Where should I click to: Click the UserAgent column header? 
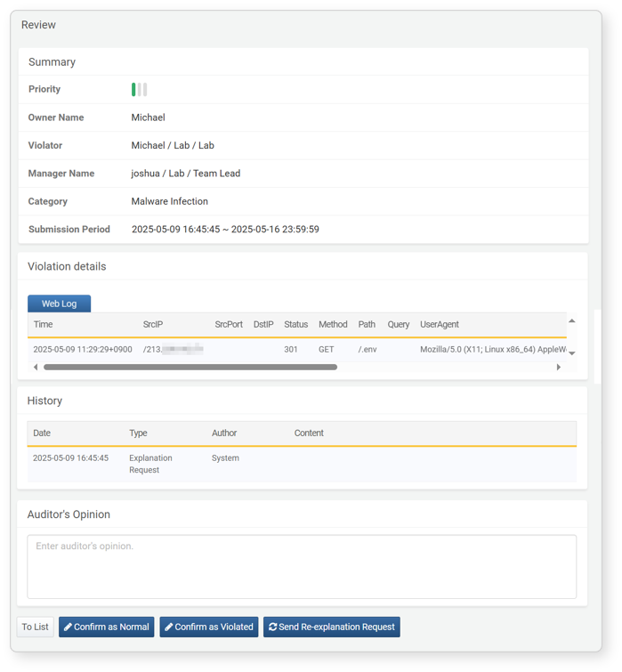pos(439,324)
